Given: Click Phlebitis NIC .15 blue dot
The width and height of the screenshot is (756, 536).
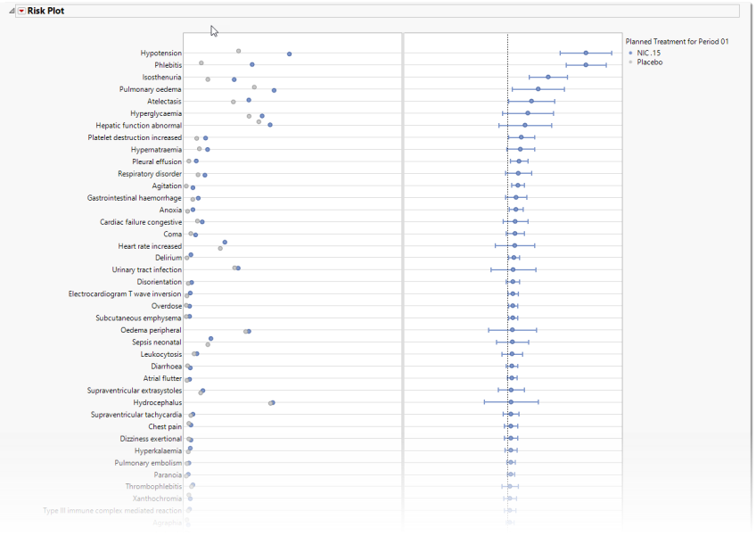Looking at the screenshot, I should [252, 64].
